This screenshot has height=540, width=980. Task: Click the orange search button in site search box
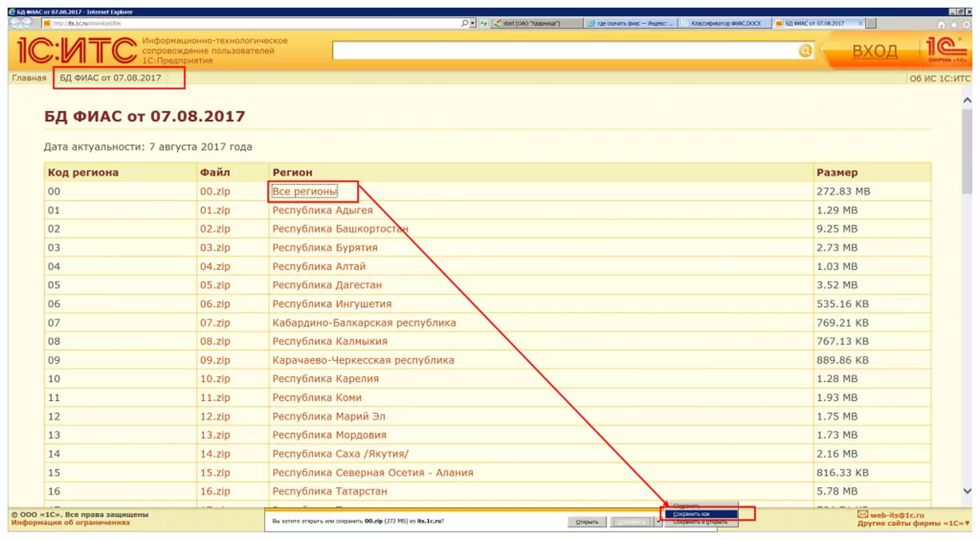pyautogui.click(x=805, y=50)
